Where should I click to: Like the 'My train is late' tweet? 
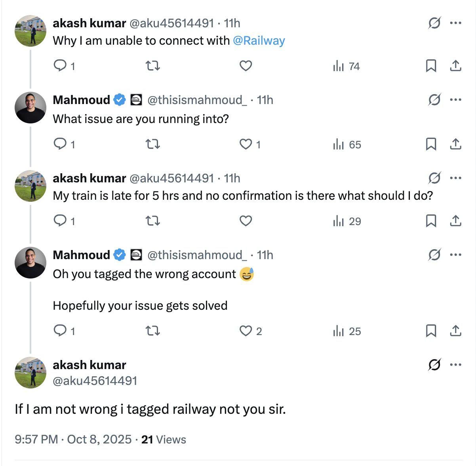pos(246,221)
